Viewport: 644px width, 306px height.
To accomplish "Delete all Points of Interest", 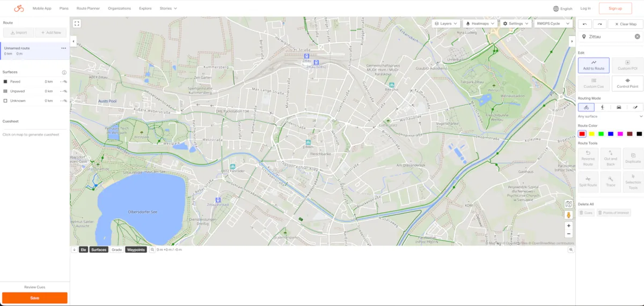I will tap(613, 213).
